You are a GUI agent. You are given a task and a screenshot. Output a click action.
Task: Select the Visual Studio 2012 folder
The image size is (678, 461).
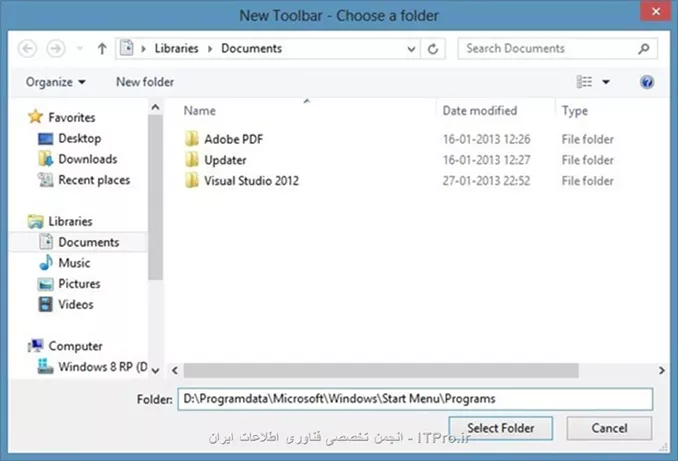point(251,181)
